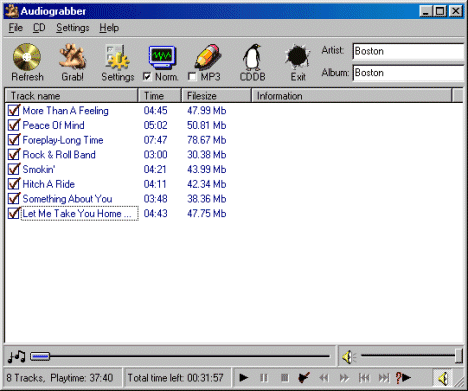Start ripping with the Grab! hand icon

[x=72, y=57]
